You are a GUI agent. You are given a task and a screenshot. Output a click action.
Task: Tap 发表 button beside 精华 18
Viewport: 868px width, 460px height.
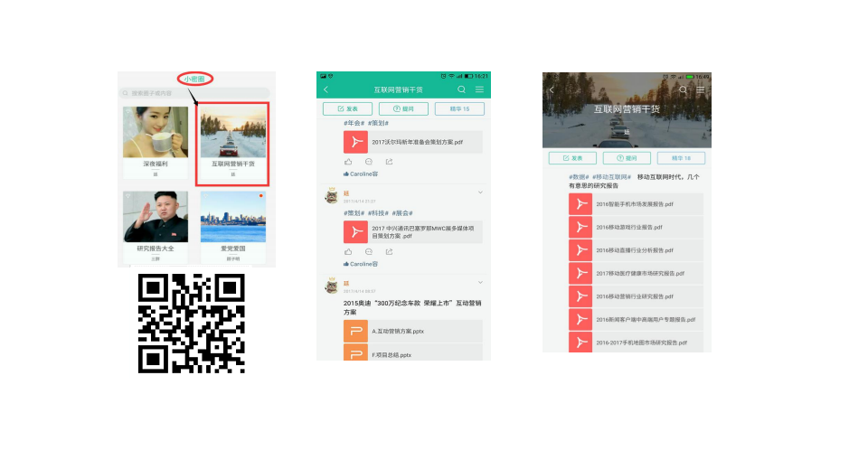tap(572, 158)
